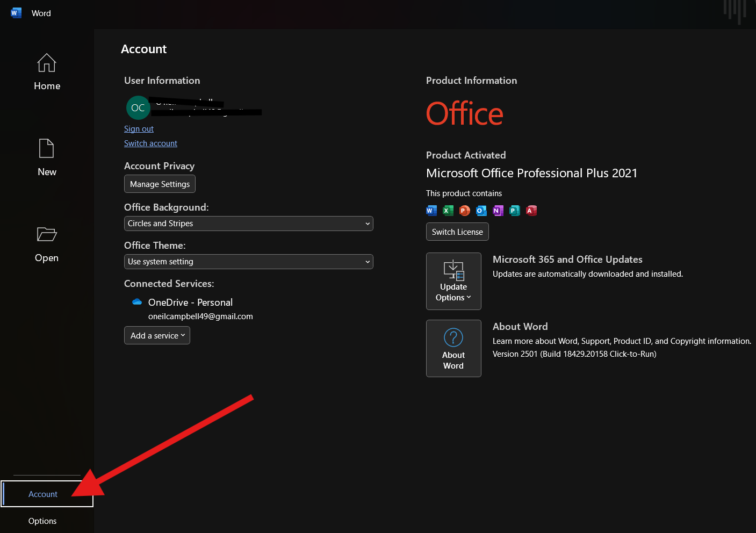Open the Open files page
The height and width of the screenshot is (533, 756).
click(47, 244)
